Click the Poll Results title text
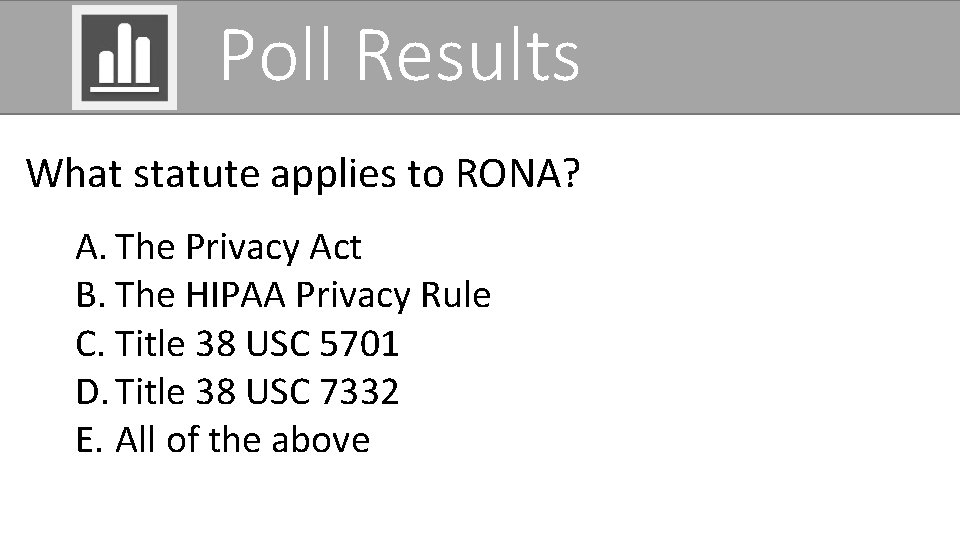 click(x=398, y=55)
